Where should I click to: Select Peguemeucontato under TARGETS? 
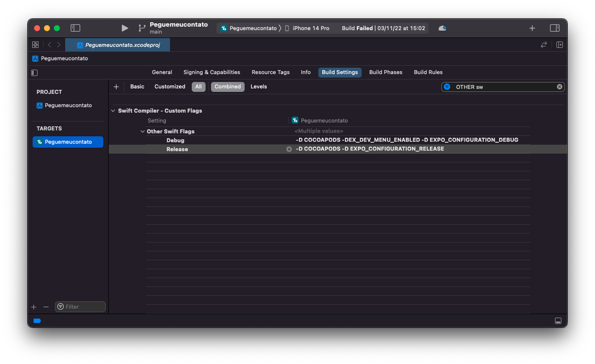tap(68, 142)
